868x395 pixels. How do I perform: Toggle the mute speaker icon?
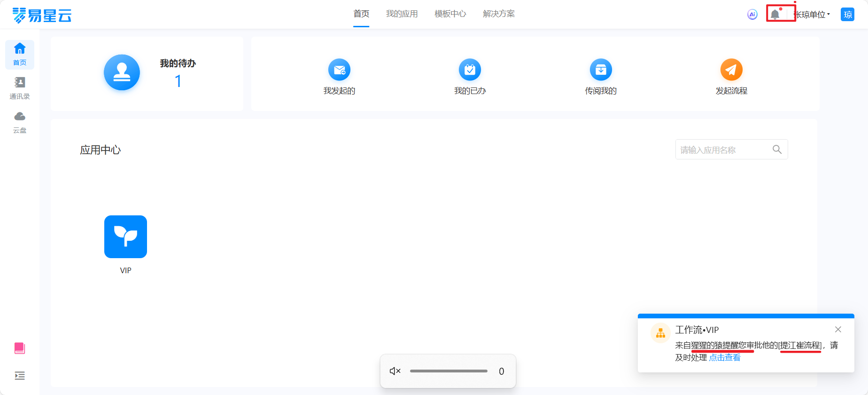pyautogui.click(x=395, y=371)
